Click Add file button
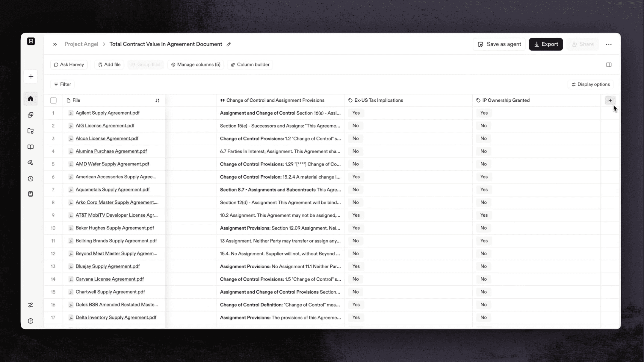The height and width of the screenshot is (362, 644). point(109,65)
